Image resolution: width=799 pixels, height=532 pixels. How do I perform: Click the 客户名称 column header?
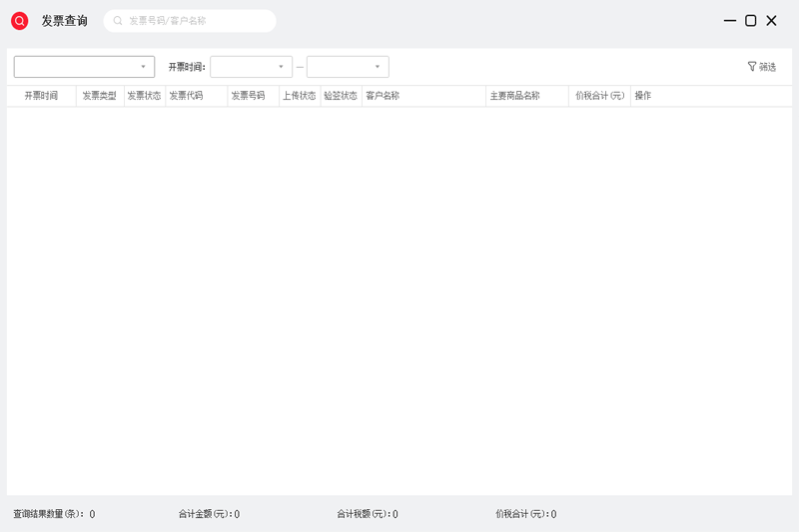(x=423, y=96)
